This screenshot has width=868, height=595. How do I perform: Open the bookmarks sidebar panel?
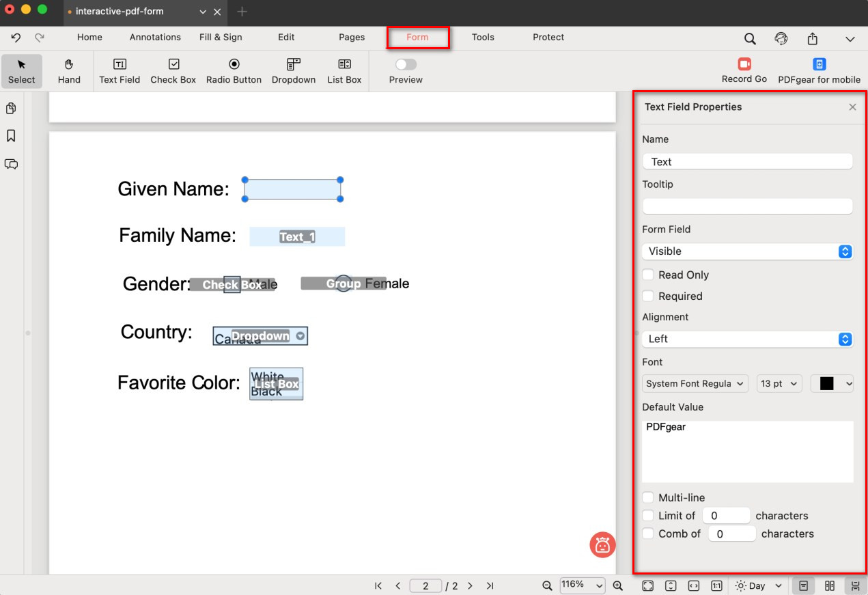point(11,136)
